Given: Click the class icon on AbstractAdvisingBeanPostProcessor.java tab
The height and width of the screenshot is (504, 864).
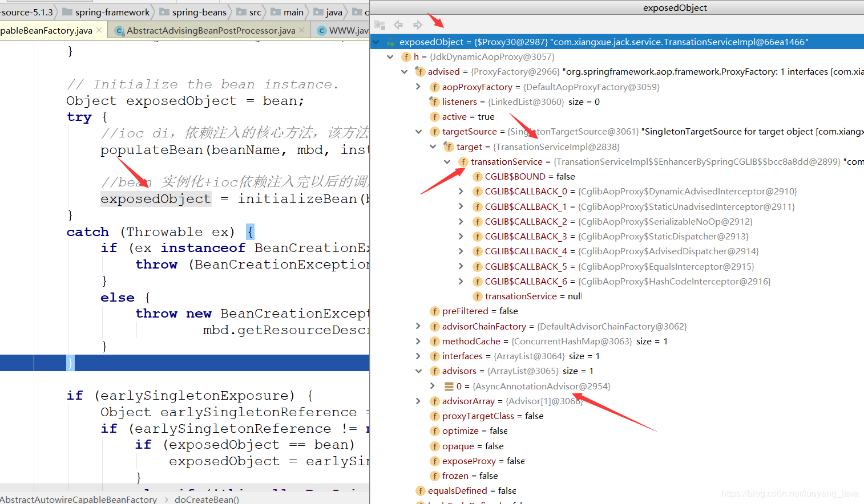Looking at the screenshot, I should pyautogui.click(x=119, y=30).
